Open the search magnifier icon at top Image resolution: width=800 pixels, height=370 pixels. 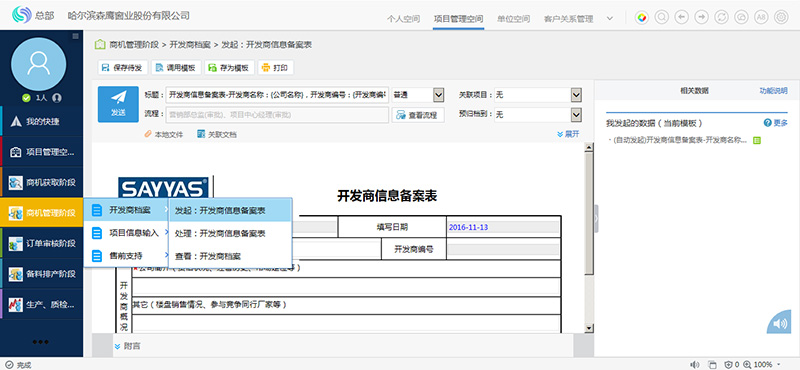point(662,18)
